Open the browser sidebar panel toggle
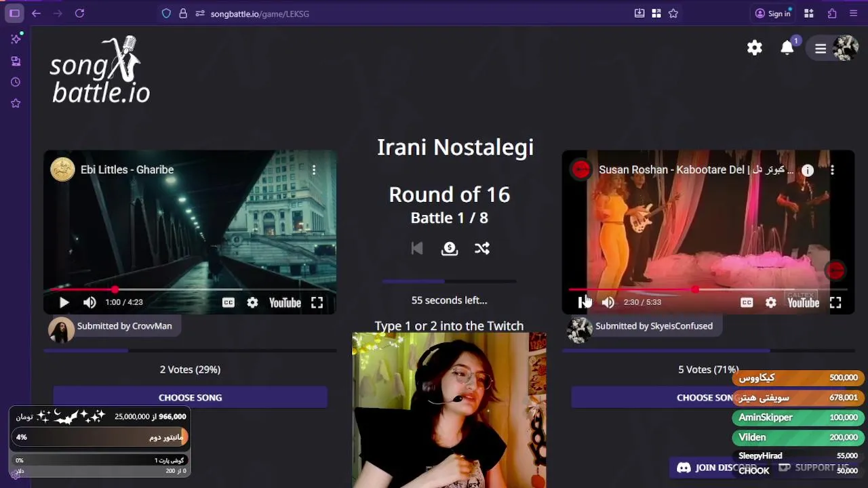 coord(14,14)
